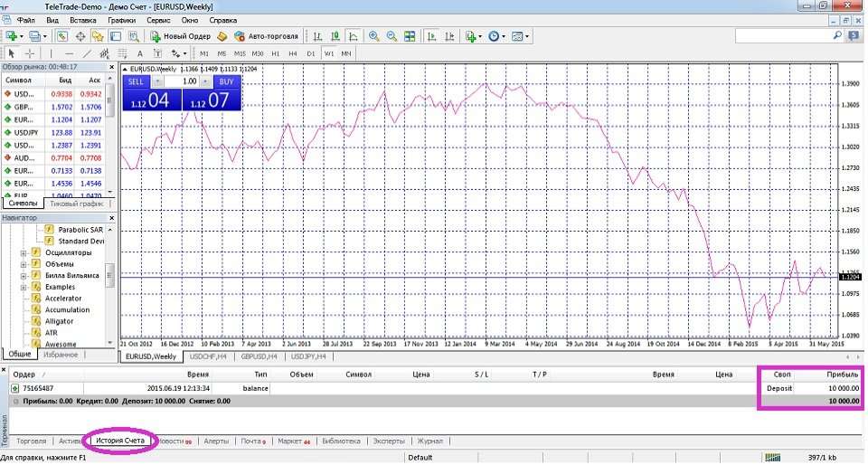Pick the trendline drawing tool
Viewport: 868px width, 465px height.
click(x=87, y=53)
